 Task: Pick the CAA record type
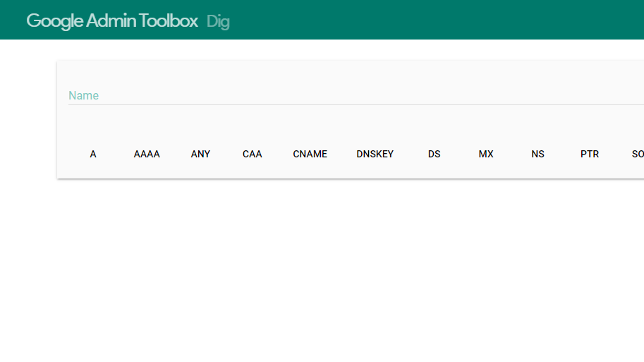pos(253,154)
